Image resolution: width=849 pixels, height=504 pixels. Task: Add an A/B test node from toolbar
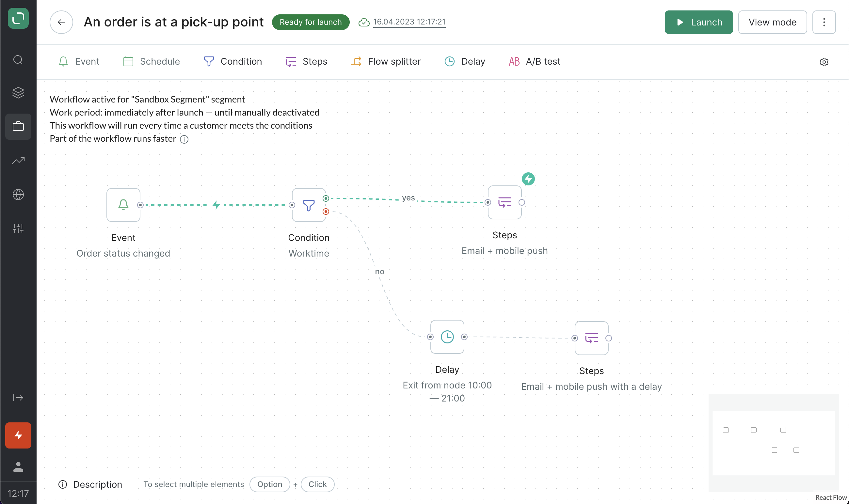(534, 61)
